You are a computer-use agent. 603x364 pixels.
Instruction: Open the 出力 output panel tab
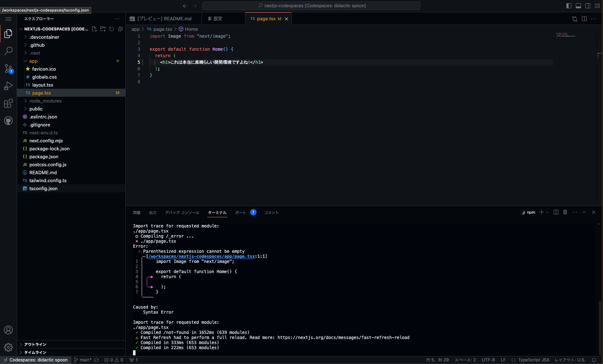[153, 213]
